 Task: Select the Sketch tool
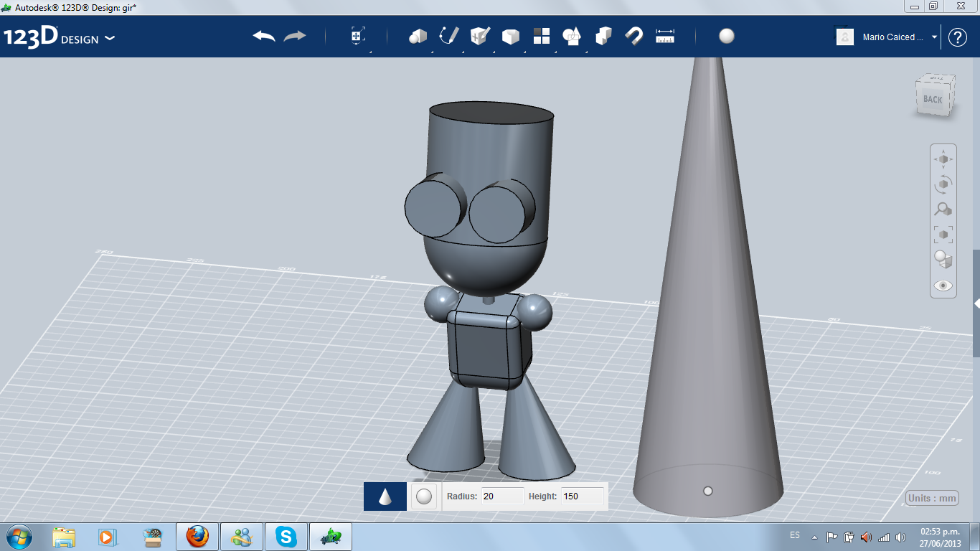[x=449, y=36]
